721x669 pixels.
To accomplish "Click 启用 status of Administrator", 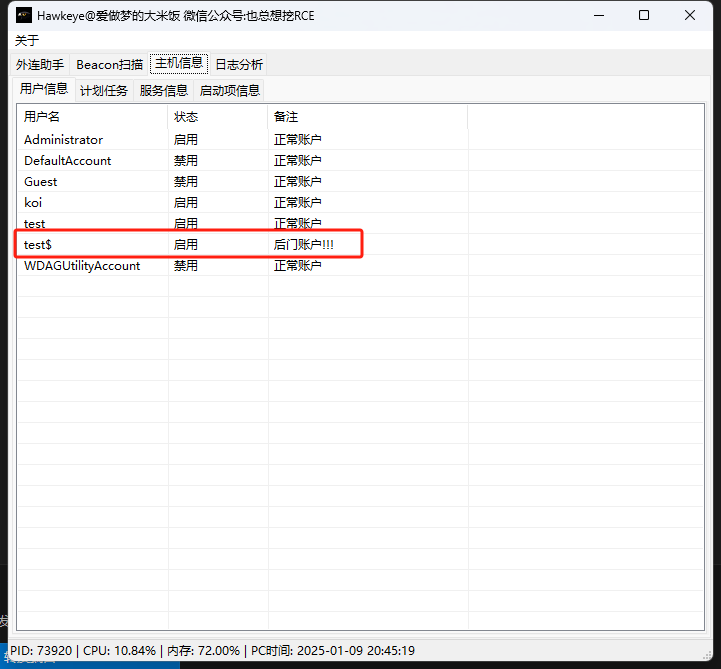I will pyautogui.click(x=186, y=139).
